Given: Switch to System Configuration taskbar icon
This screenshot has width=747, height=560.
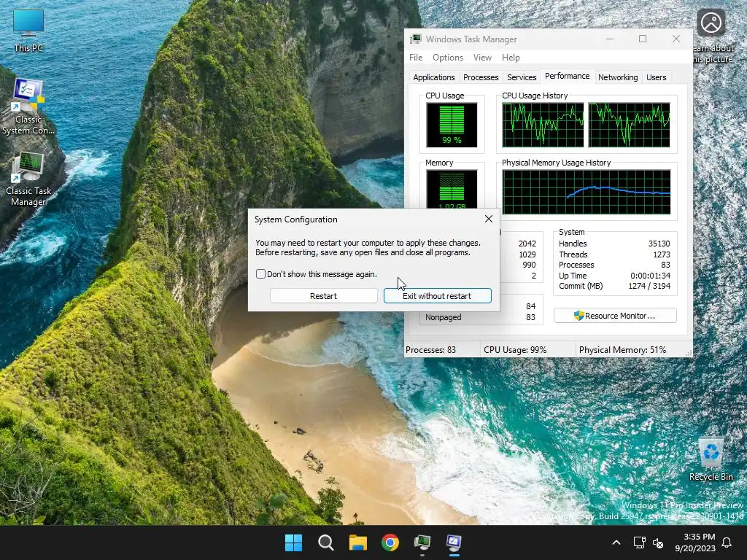Looking at the screenshot, I should [454, 542].
